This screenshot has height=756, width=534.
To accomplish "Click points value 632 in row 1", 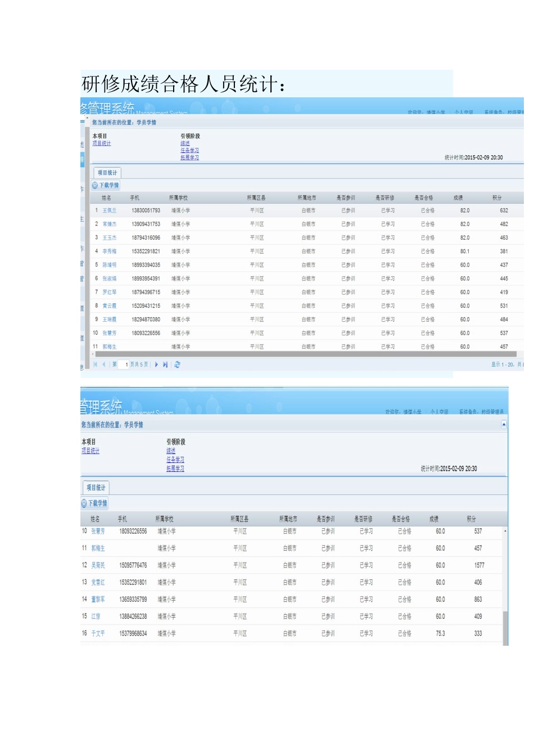I will [504, 210].
